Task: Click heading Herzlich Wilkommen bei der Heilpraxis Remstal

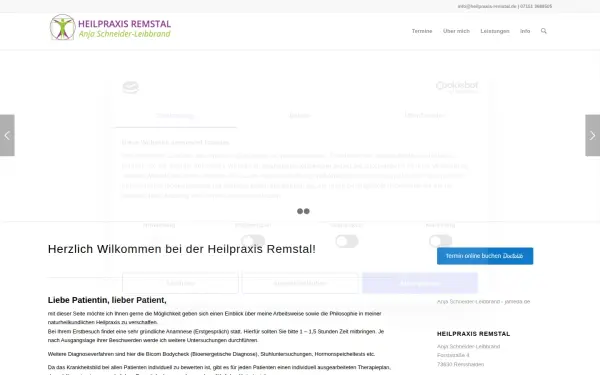Action: click(182, 249)
